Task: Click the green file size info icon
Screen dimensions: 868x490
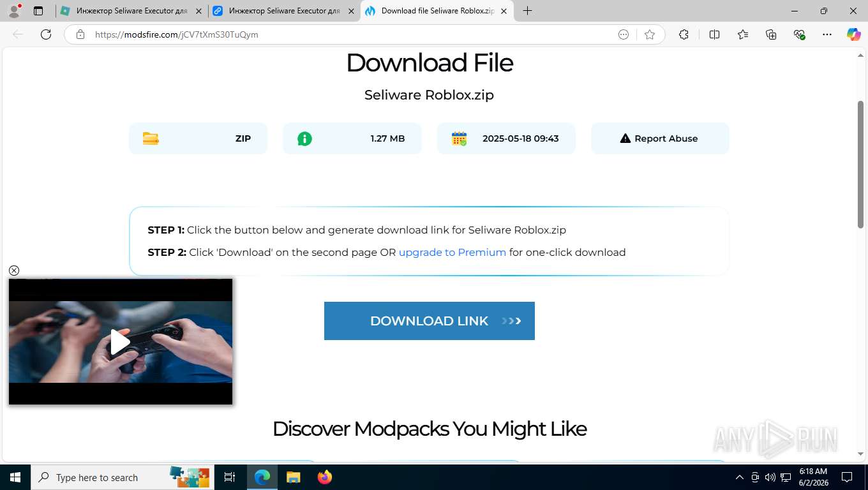Action: (305, 138)
